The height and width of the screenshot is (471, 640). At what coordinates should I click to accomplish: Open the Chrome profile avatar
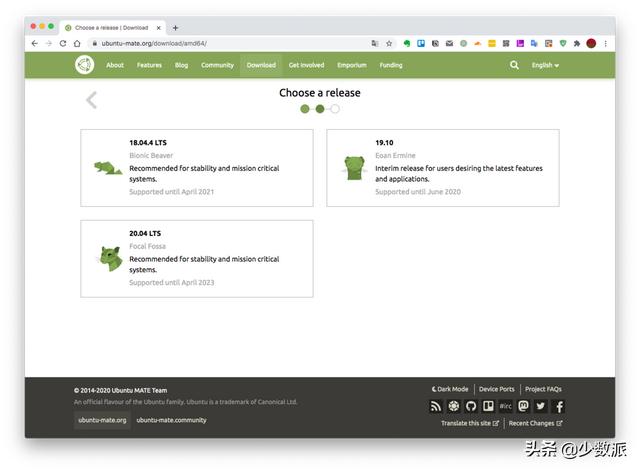pos(591,43)
